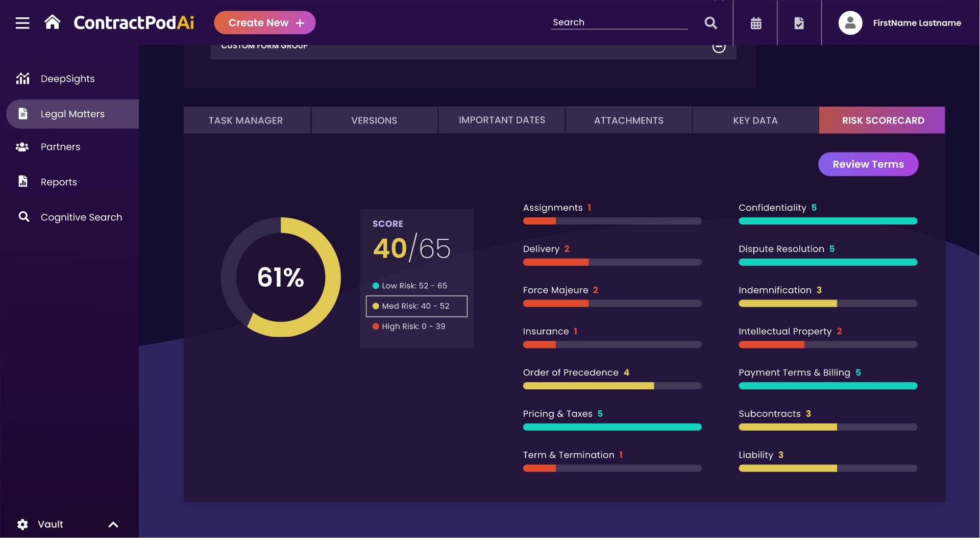
Task: Switch to the Key Data tab
Action: 755,120
